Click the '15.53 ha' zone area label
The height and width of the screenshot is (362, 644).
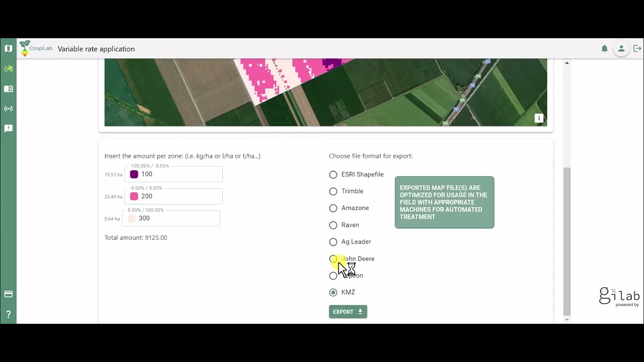pos(113,174)
